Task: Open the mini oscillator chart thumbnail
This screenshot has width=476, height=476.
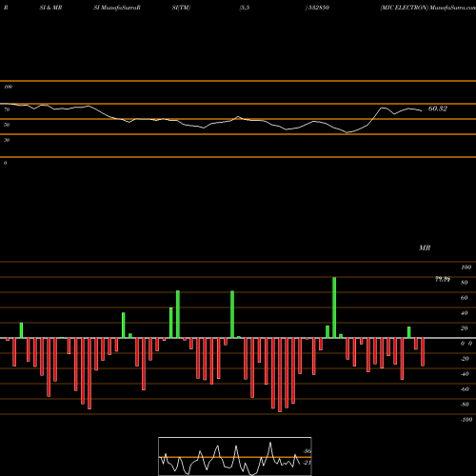Action: coord(235,456)
